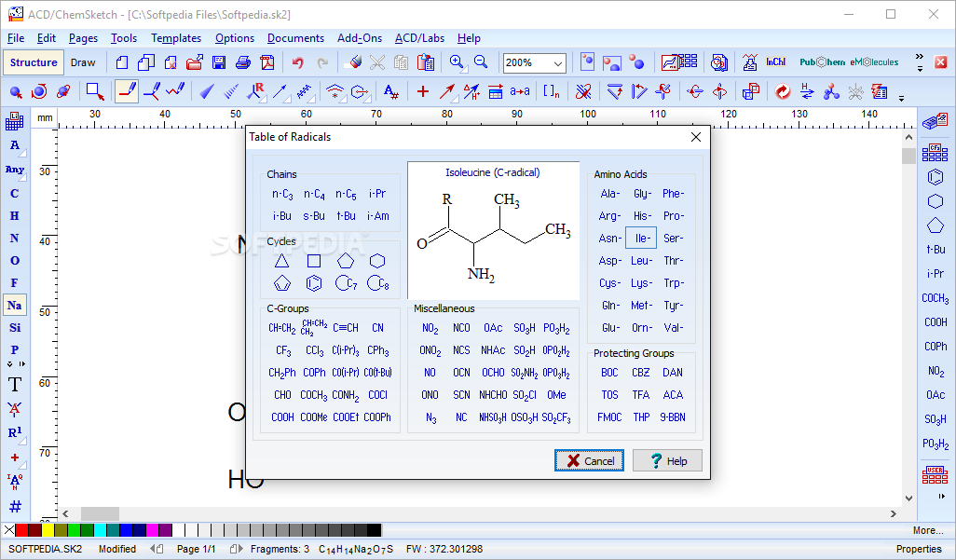The width and height of the screenshot is (956, 560).
Task: Open the eMolecules search button
Action: pyautogui.click(x=874, y=62)
